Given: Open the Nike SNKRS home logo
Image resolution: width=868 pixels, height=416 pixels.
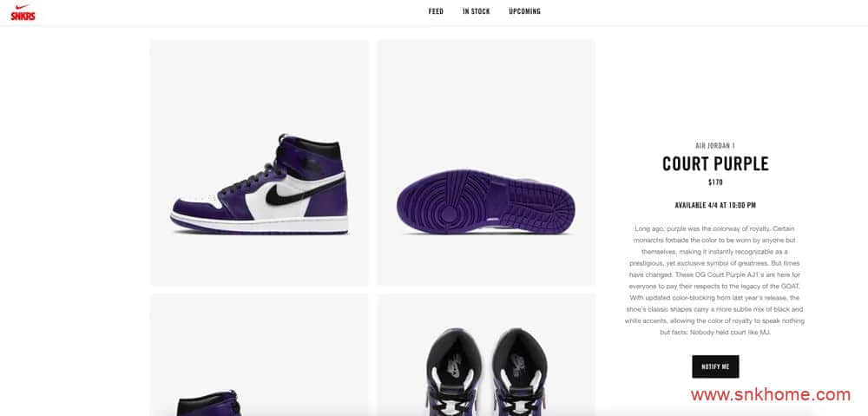Looking at the screenshot, I should tap(23, 12).
